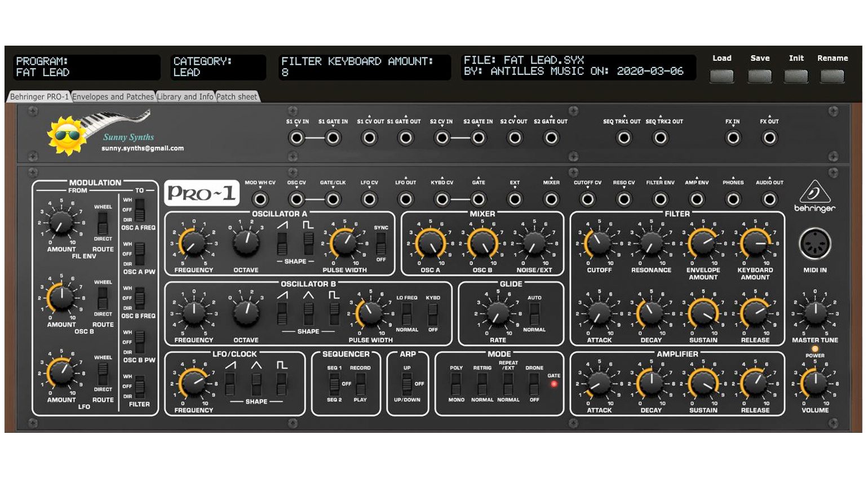This screenshot has height=479, width=868.
Task: Adjust the Filter RESONANCE knob
Action: [650, 243]
